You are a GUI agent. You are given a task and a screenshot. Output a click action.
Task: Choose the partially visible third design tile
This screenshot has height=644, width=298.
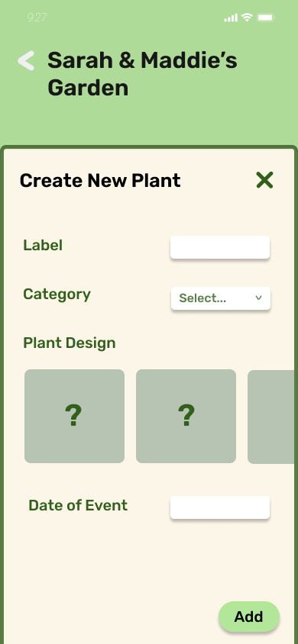point(270,417)
